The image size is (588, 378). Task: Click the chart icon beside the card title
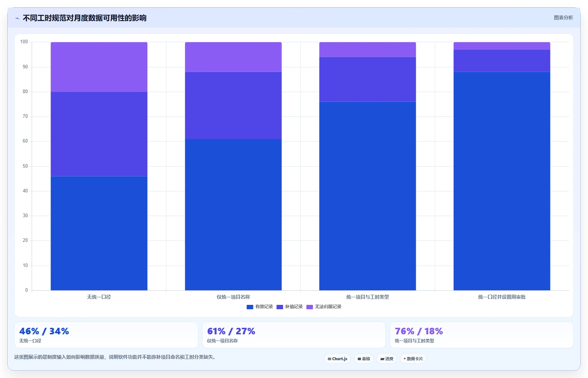(x=17, y=18)
